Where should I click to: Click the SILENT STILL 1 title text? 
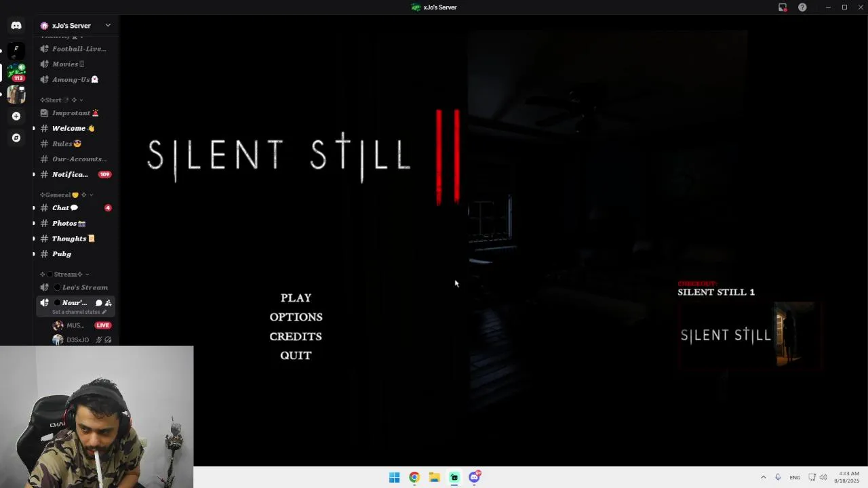[x=716, y=292]
